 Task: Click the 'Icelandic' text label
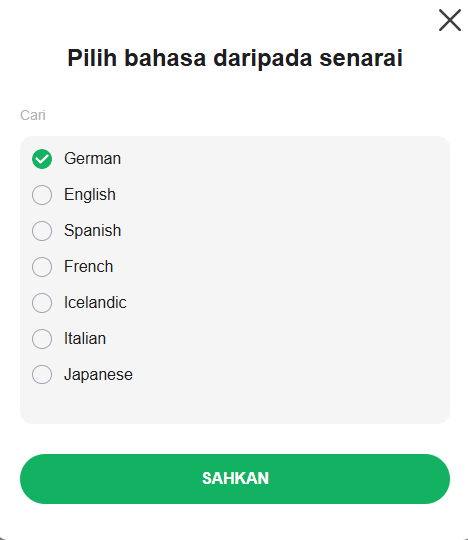pyautogui.click(x=95, y=302)
